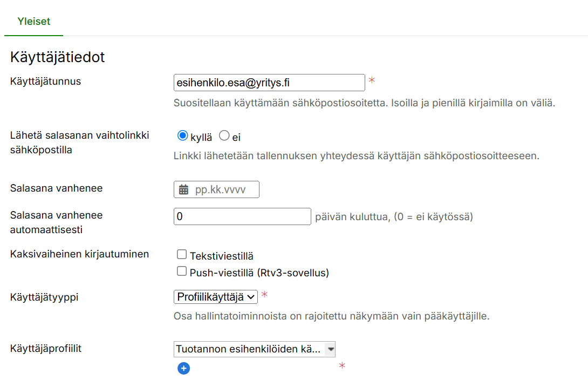Click the red asterisk next to Käyttäjätyyppi dropdown
This screenshot has width=588, height=387.
click(x=264, y=295)
